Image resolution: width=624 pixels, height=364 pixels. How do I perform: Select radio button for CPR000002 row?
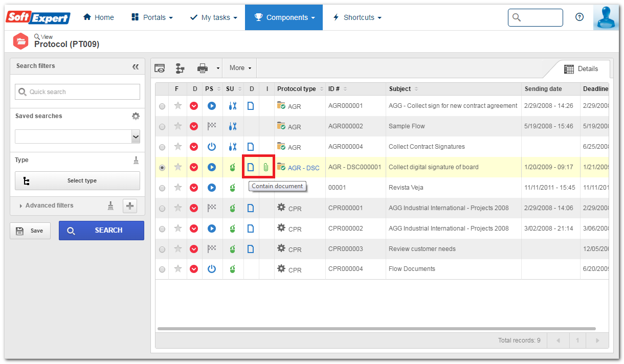[162, 229]
